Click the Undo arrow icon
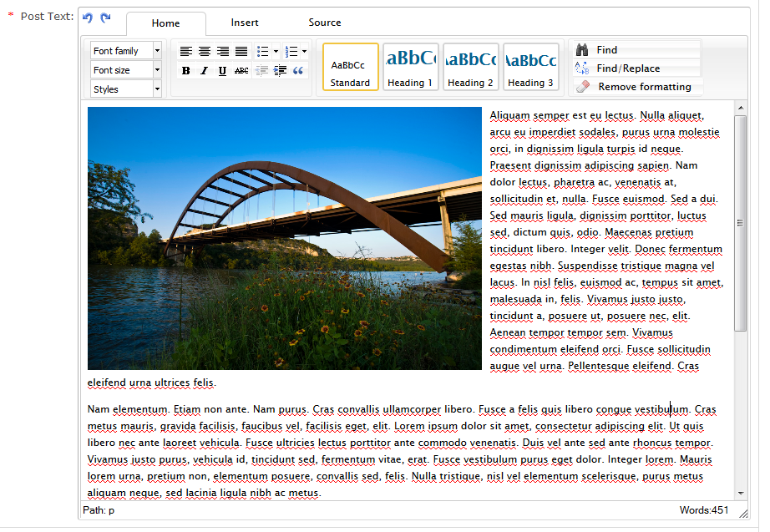The height and width of the screenshot is (532, 770). (88, 18)
